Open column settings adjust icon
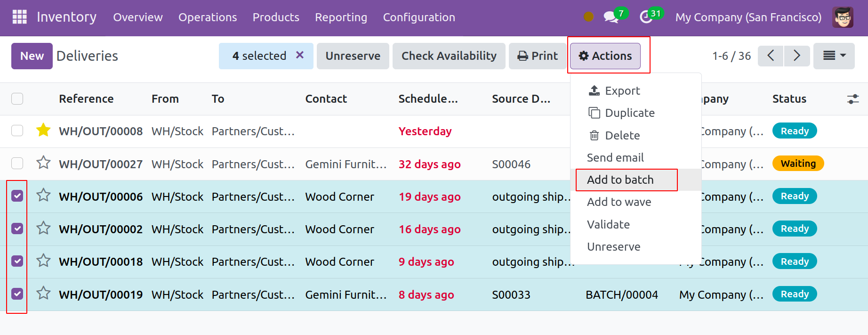The height and width of the screenshot is (335, 868). tap(852, 99)
